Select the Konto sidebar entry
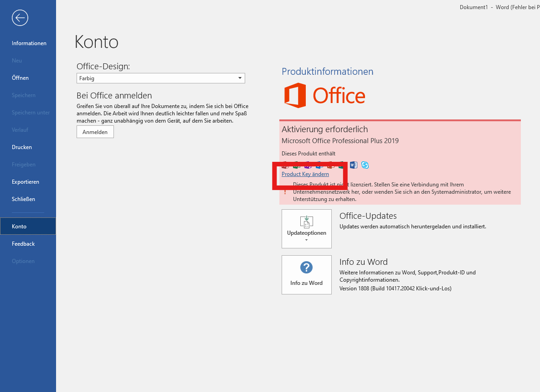Viewport: 540px width, 392px height. pyautogui.click(x=19, y=227)
